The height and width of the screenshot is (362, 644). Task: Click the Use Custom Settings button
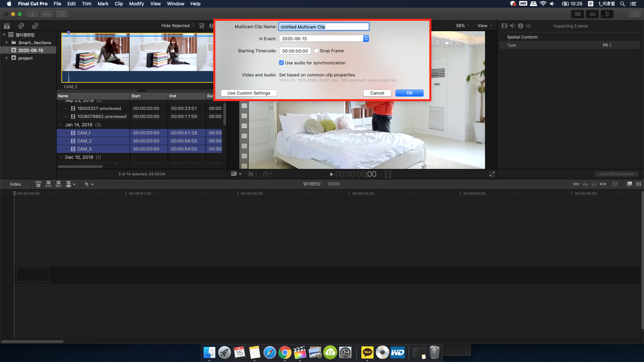click(x=249, y=93)
